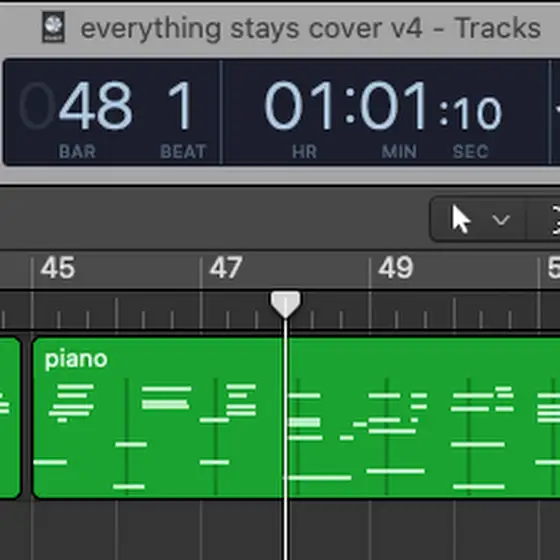Click the second tool icon beside pointer menu
Screen dimensions: 560x560
click(556, 220)
